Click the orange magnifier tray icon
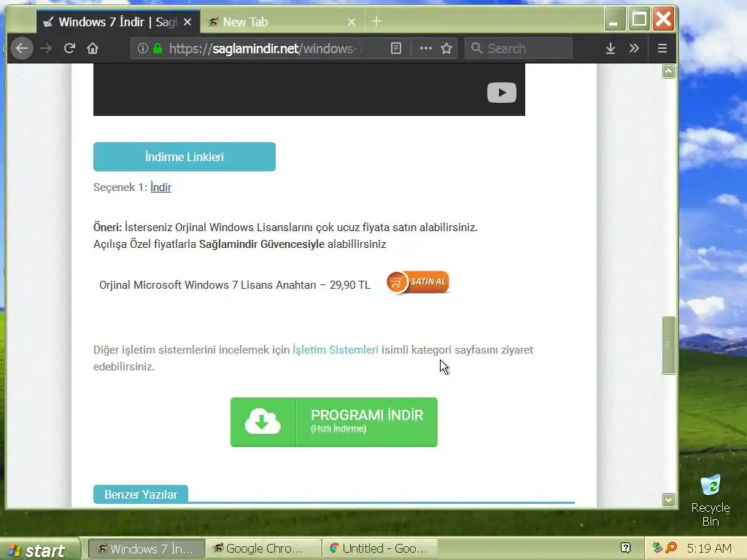The height and width of the screenshot is (560, 747). (x=671, y=548)
